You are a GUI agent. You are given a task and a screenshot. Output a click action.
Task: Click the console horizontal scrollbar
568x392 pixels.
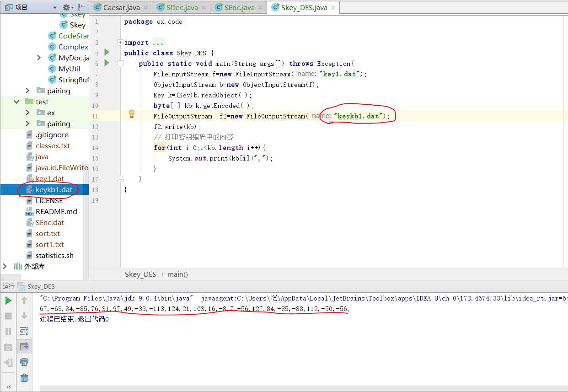pyautogui.click(x=304, y=388)
